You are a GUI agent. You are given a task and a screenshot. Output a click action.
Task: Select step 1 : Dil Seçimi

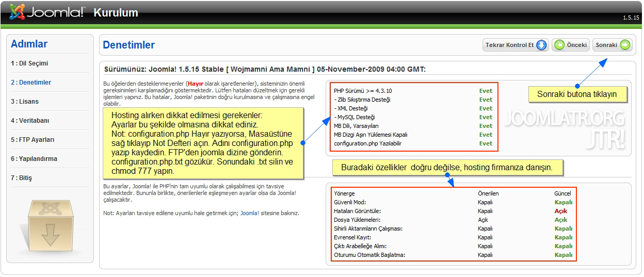tap(29, 63)
